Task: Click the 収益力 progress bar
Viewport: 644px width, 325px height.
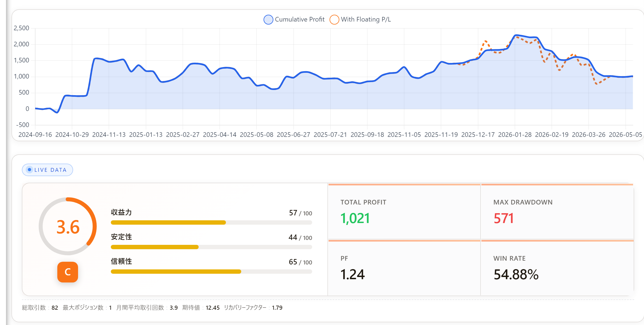Action: coord(211,222)
